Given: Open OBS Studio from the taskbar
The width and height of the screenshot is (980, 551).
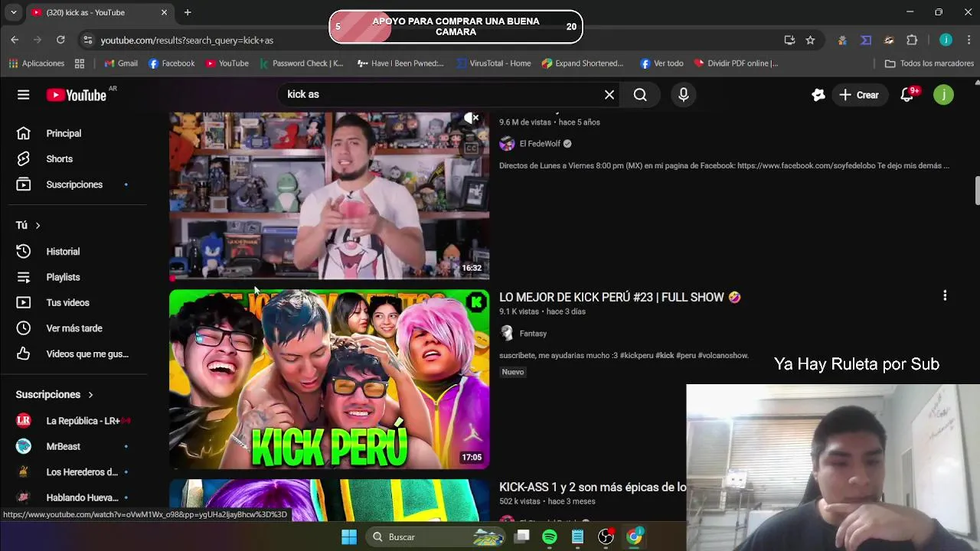Looking at the screenshot, I should (606, 537).
